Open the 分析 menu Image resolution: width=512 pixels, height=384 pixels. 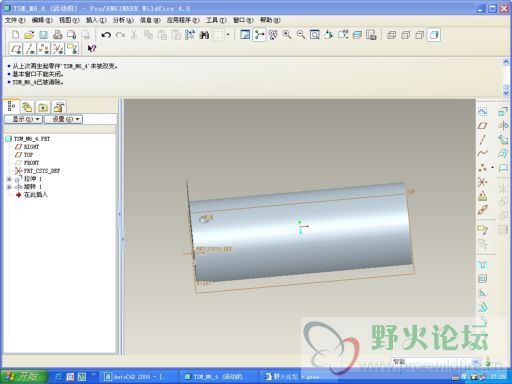click(x=123, y=20)
